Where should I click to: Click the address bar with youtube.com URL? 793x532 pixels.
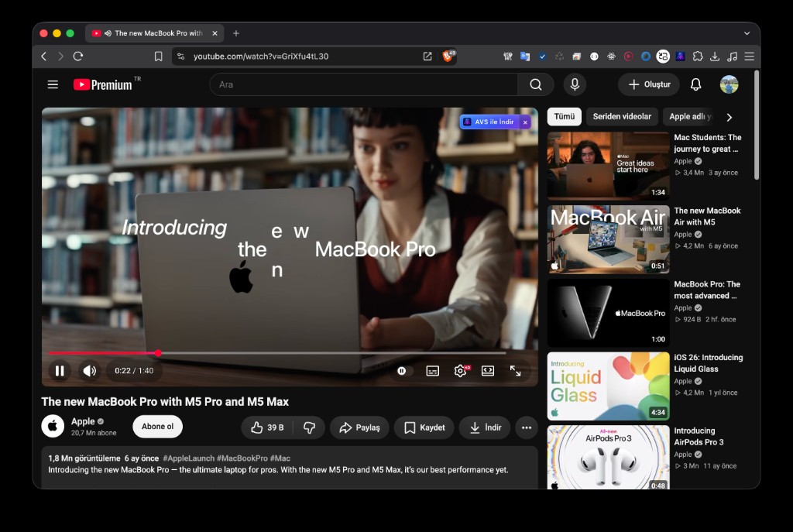[261, 56]
